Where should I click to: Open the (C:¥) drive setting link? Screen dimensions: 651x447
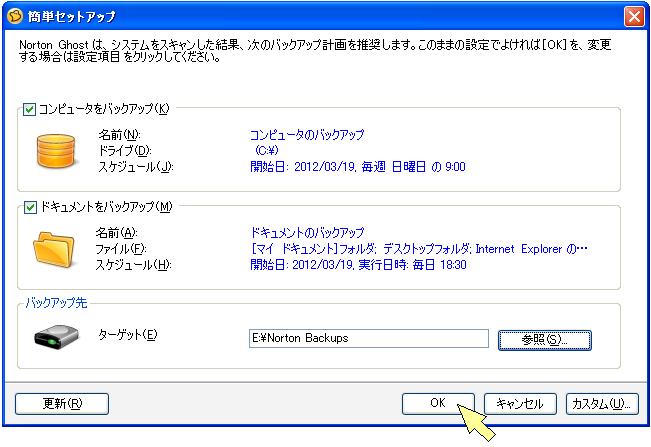(266, 150)
